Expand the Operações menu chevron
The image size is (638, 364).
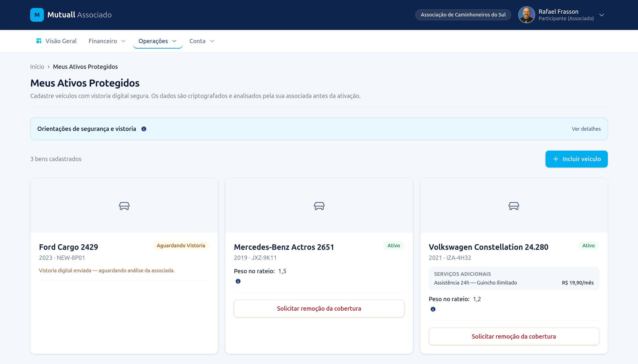[x=174, y=41]
